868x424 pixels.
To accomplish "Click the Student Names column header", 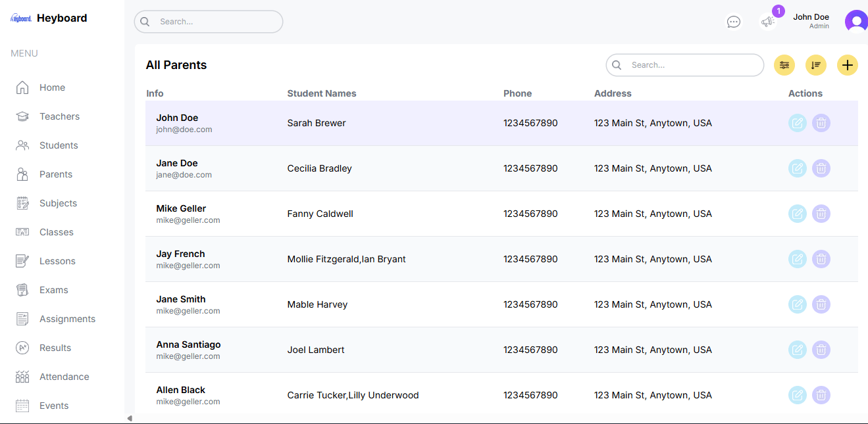I will [x=322, y=93].
